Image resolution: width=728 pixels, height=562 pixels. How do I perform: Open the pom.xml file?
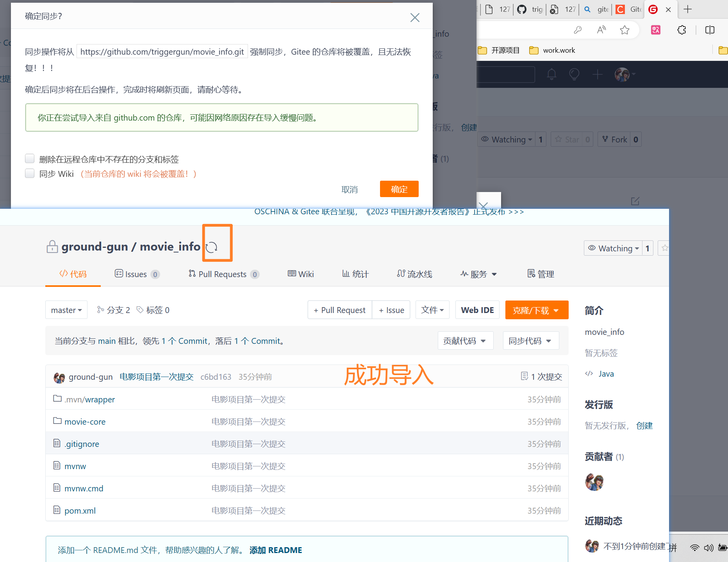pos(80,510)
